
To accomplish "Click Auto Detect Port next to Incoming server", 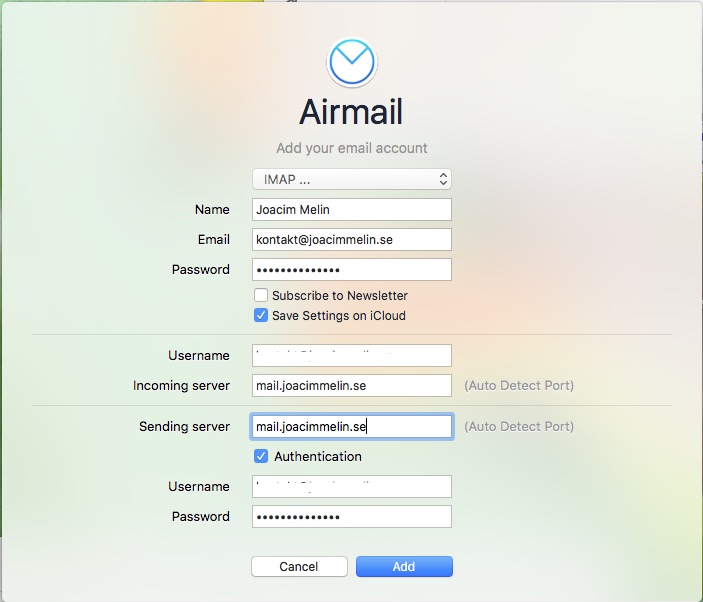I will [519, 385].
